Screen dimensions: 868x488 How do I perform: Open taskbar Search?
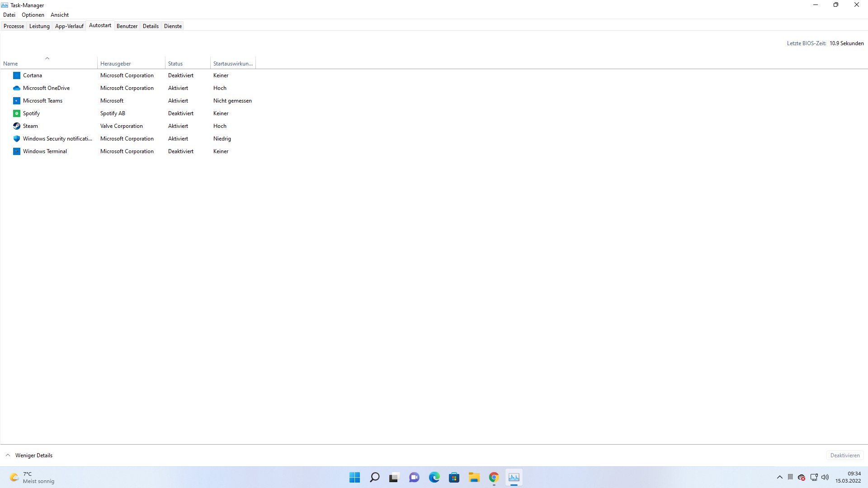tap(375, 477)
